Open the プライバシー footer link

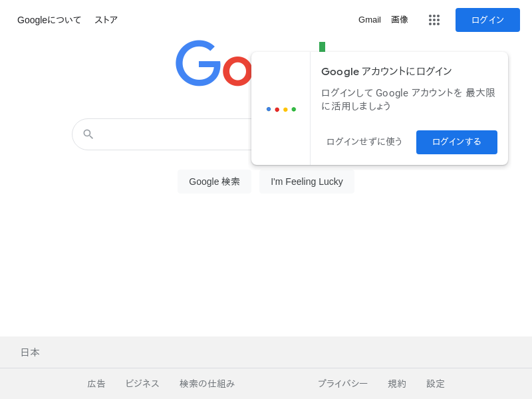pyautogui.click(x=342, y=384)
